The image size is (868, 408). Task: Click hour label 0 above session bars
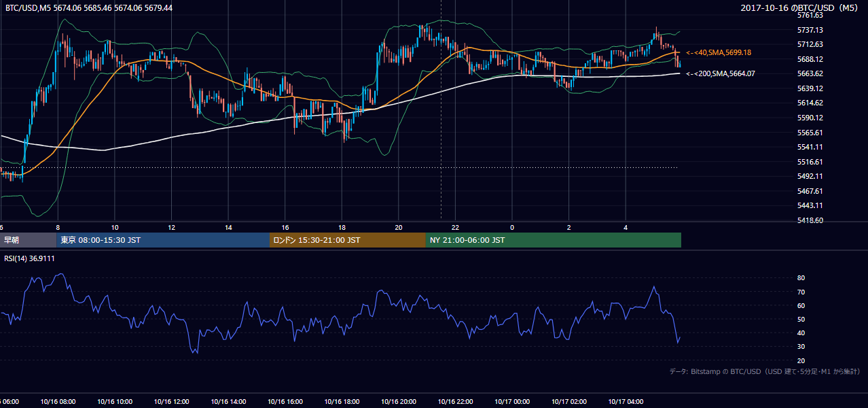(x=512, y=227)
